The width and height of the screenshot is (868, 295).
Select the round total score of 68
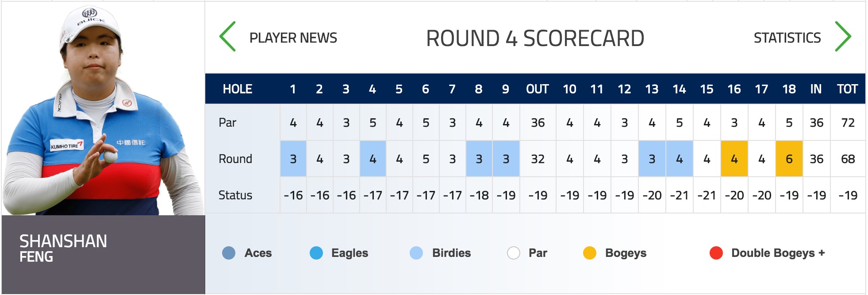coord(848,159)
